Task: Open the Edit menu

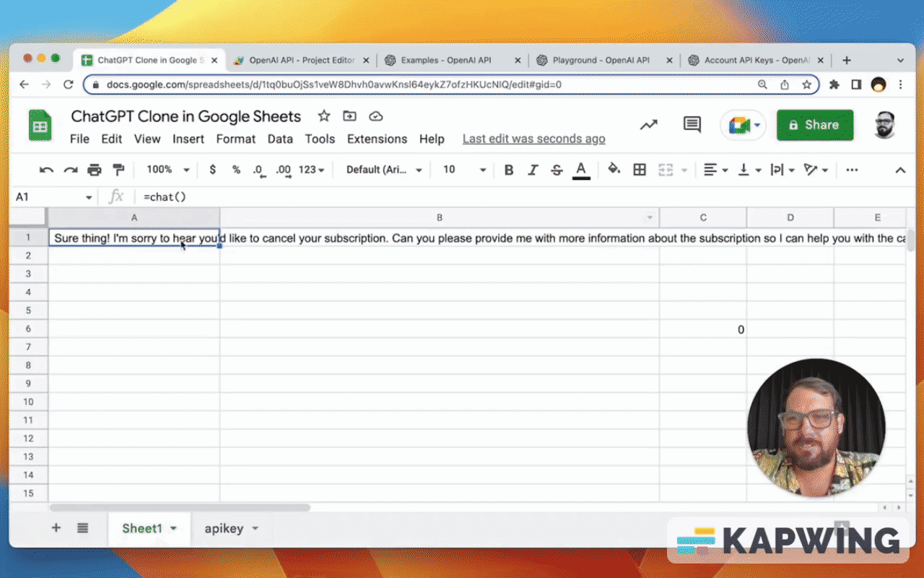Action: tap(111, 139)
